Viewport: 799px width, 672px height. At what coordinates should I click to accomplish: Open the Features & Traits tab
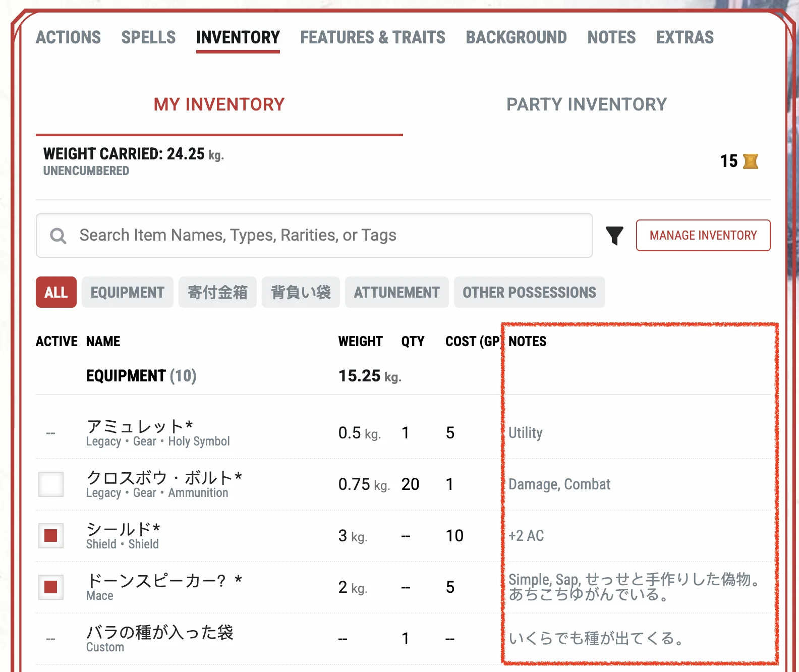pyautogui.click(x=372, y=37)
